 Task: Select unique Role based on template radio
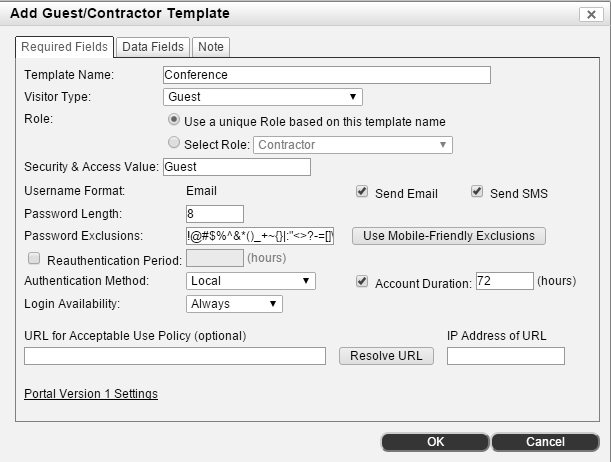pos(174,121)
